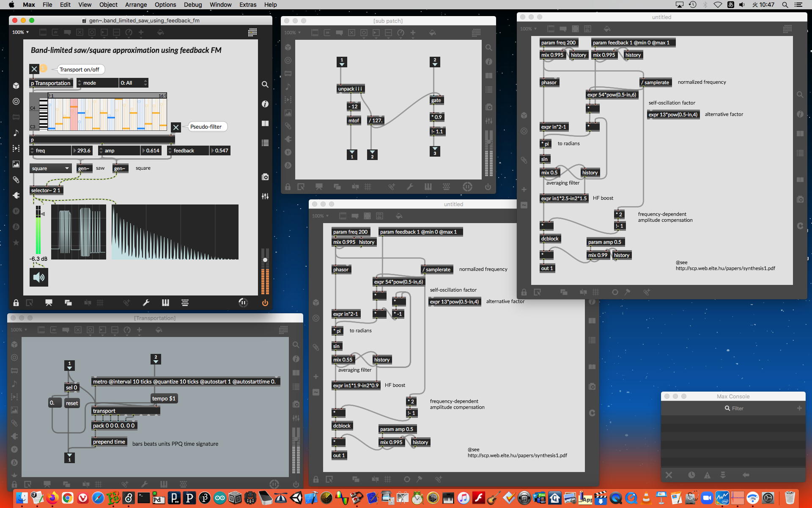Click the Max Console Filter field
This screenshot has width=812, height=508.
[738, 409]
